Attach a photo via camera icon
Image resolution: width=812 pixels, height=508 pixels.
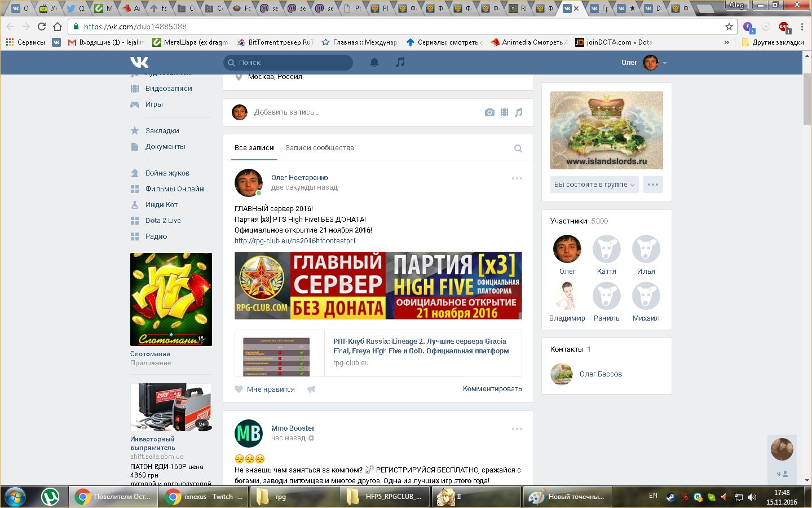[489, 112]
